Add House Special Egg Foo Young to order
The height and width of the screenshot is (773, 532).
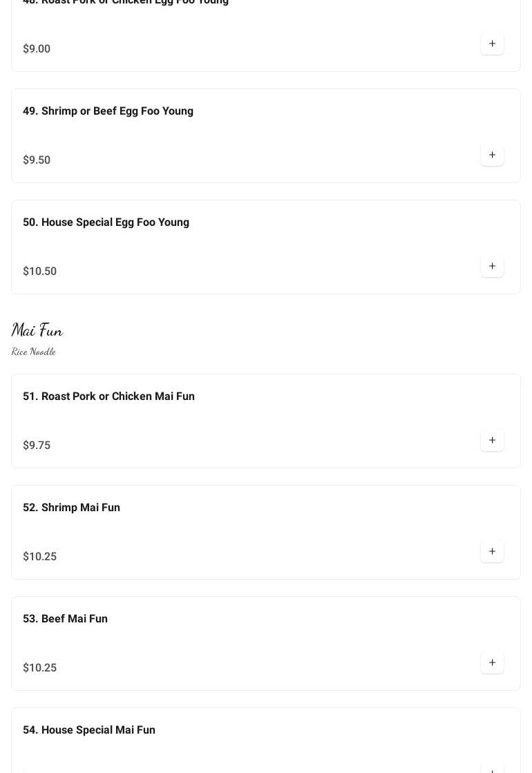pos(492,266)
